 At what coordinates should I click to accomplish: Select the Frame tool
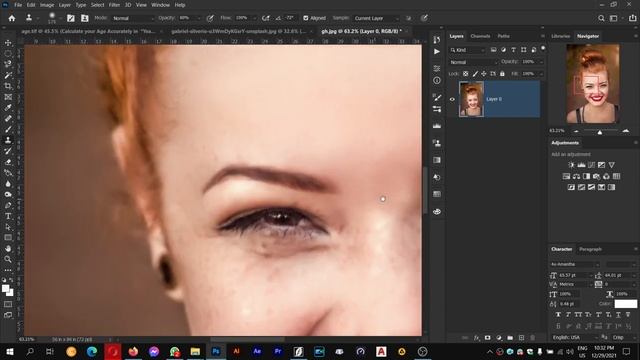pos(8,97)
